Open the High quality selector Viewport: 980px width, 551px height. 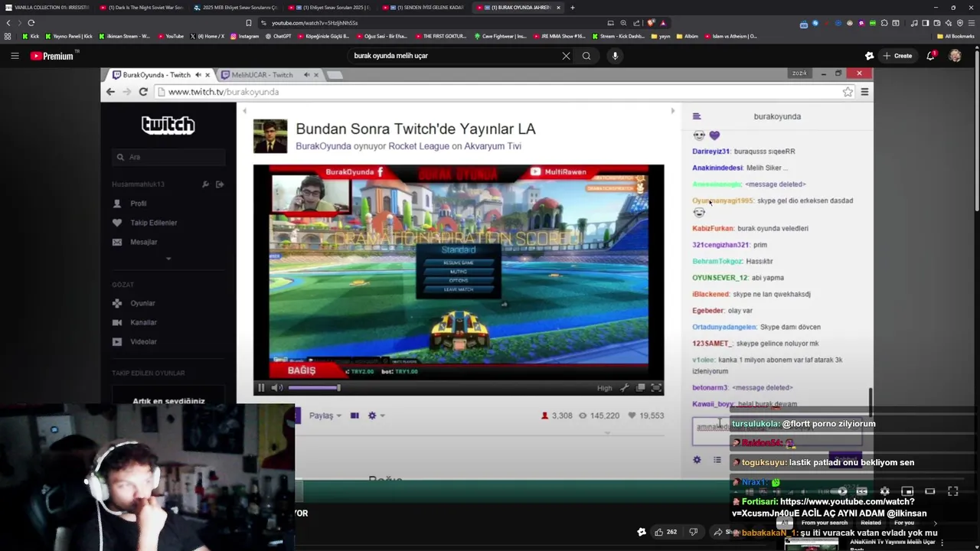605,388
